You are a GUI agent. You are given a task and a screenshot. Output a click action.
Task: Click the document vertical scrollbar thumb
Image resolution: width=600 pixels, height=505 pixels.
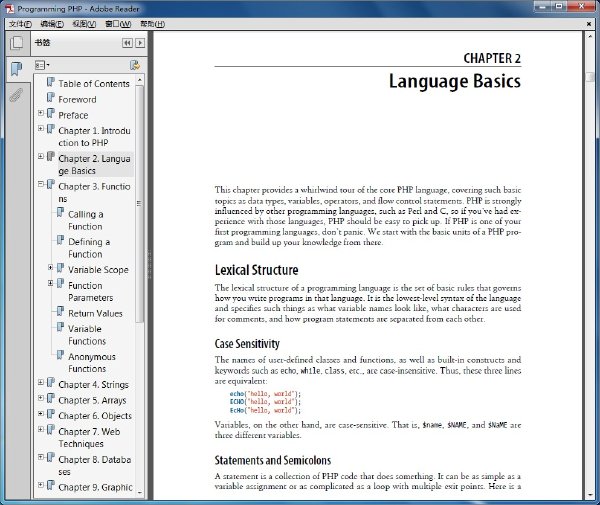(590, 76)
